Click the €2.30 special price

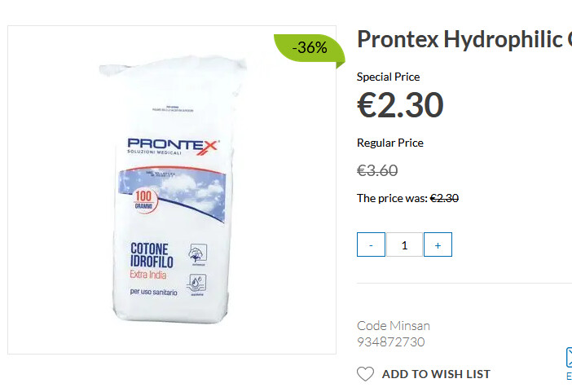(400, 105)
